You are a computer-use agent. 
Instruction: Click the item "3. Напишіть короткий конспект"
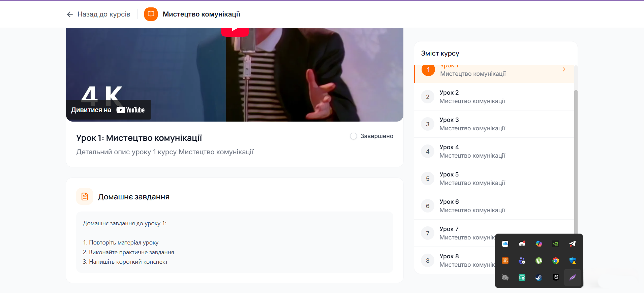tap(125, 262)
